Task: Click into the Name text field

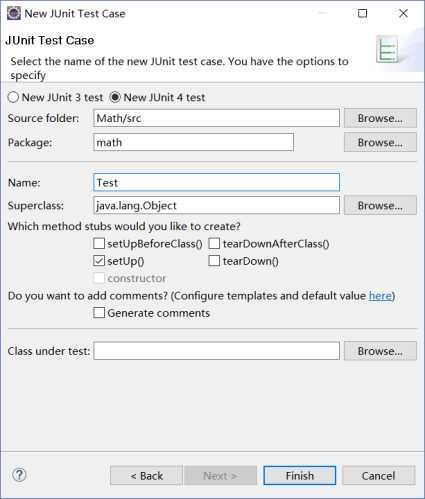Action: point(217,182)
